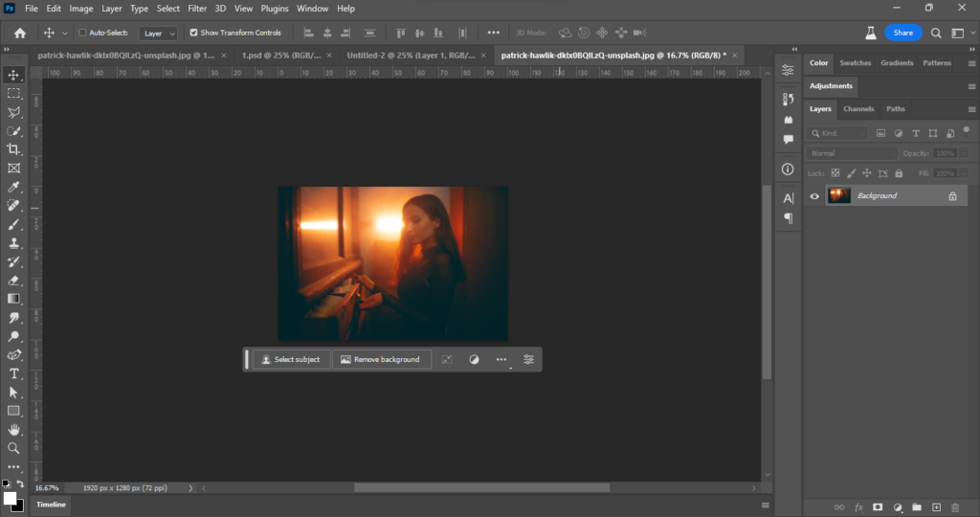Click the Remove background button
Viewport: 980px width, 517px height.
coord(380,359)
